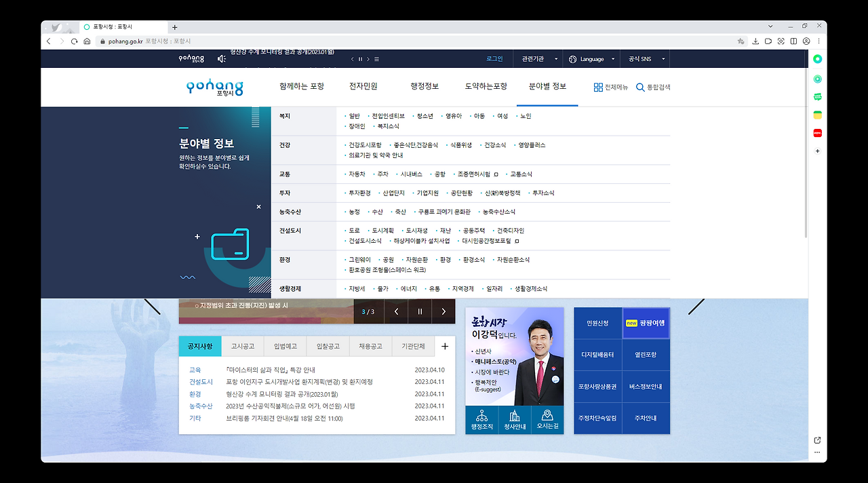
Task: Open 통합검색 via the magnifier icon
Action: point(640,87)
